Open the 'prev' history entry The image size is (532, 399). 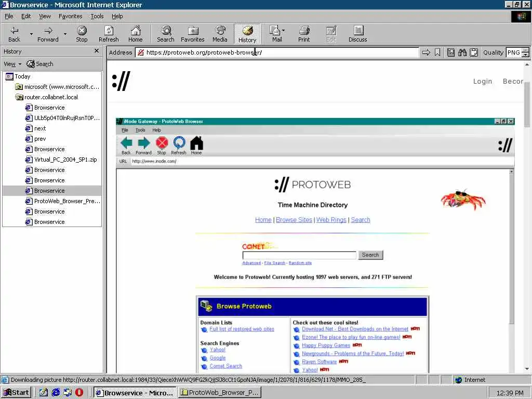[36, 139]
